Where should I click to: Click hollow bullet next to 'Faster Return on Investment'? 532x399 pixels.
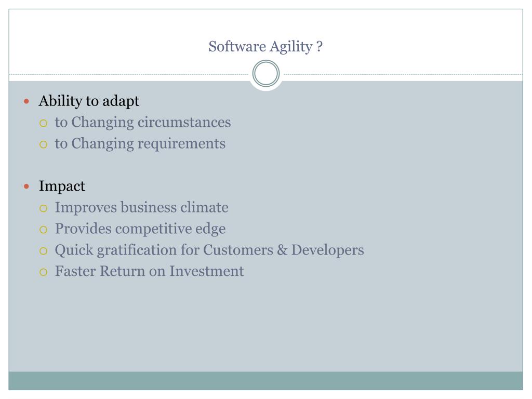43,272
